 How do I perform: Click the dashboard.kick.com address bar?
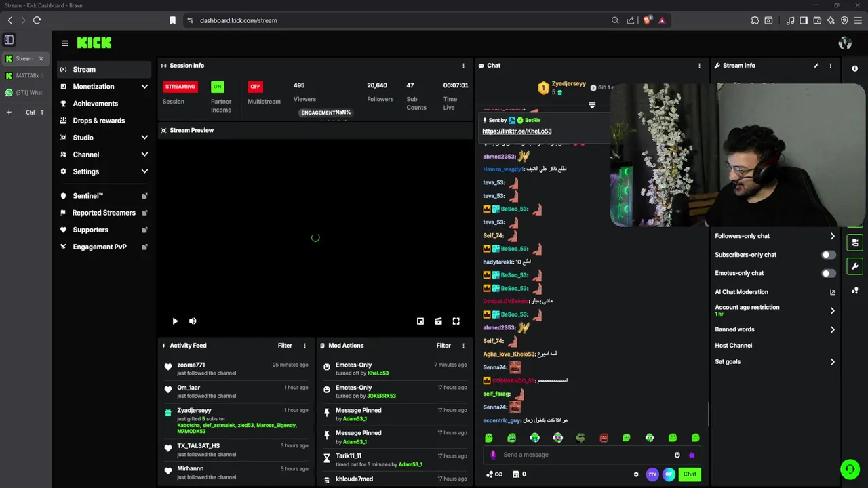[x=400, y=20]
